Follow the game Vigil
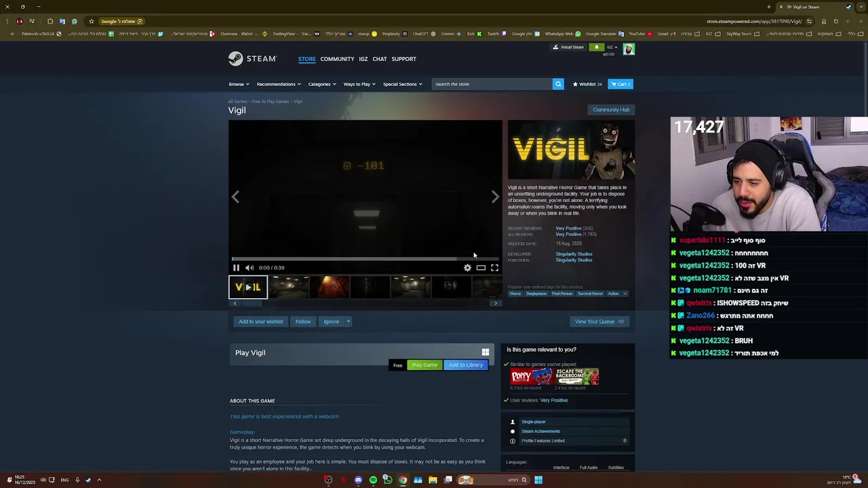The width and height of the screenshot is (868, 488). point(303,322)
